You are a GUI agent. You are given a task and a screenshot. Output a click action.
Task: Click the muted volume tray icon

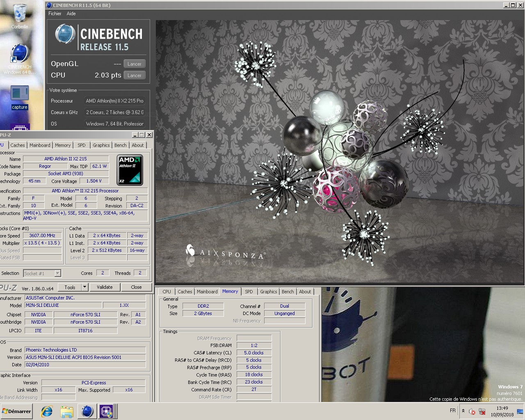[x=472, y=411]
